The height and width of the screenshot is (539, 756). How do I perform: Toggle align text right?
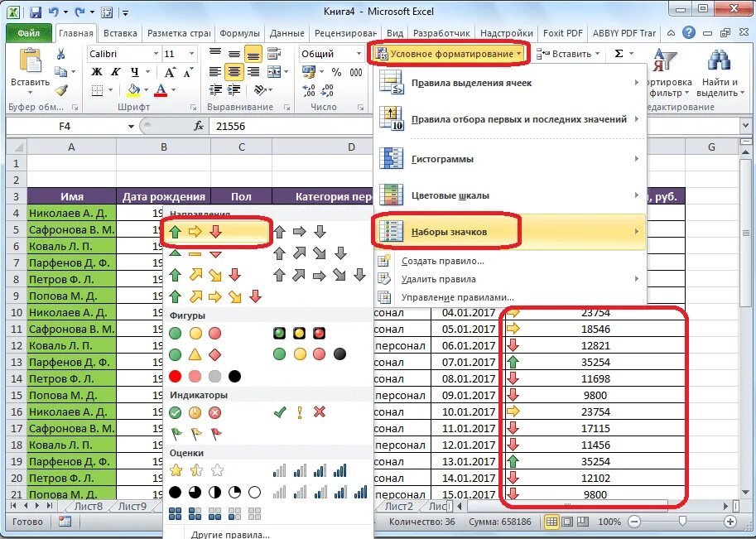tap(253, 72)
